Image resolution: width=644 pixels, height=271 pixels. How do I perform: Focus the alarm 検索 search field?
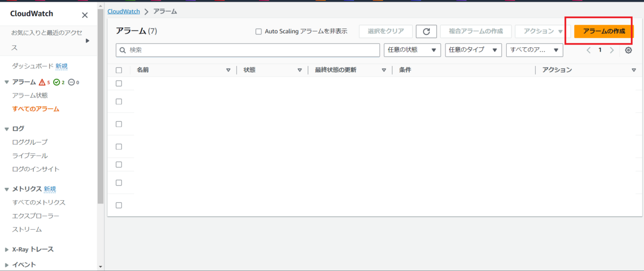(x=248, y=49)
